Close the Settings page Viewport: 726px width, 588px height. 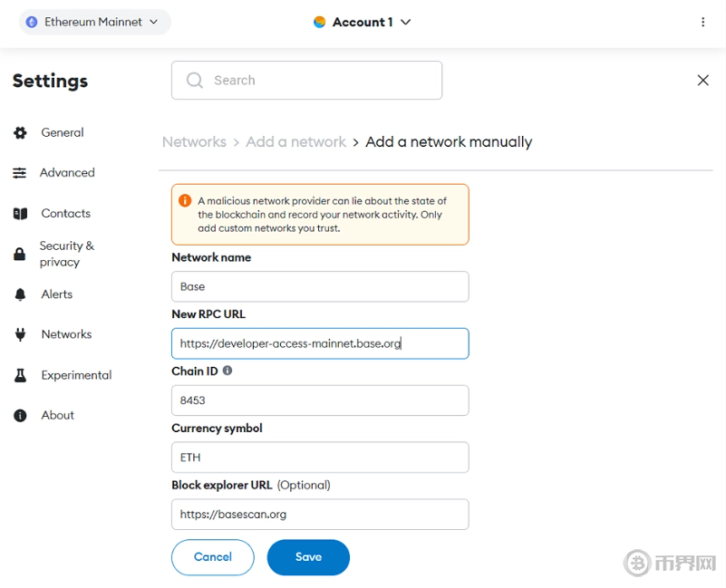click(702, 81)
